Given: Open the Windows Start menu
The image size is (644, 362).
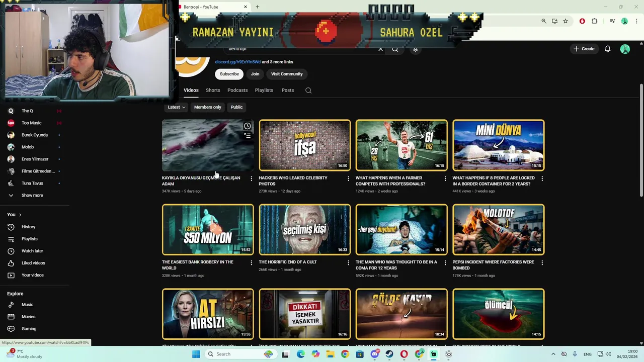Looking at the screenshot, I should point(196,354).
